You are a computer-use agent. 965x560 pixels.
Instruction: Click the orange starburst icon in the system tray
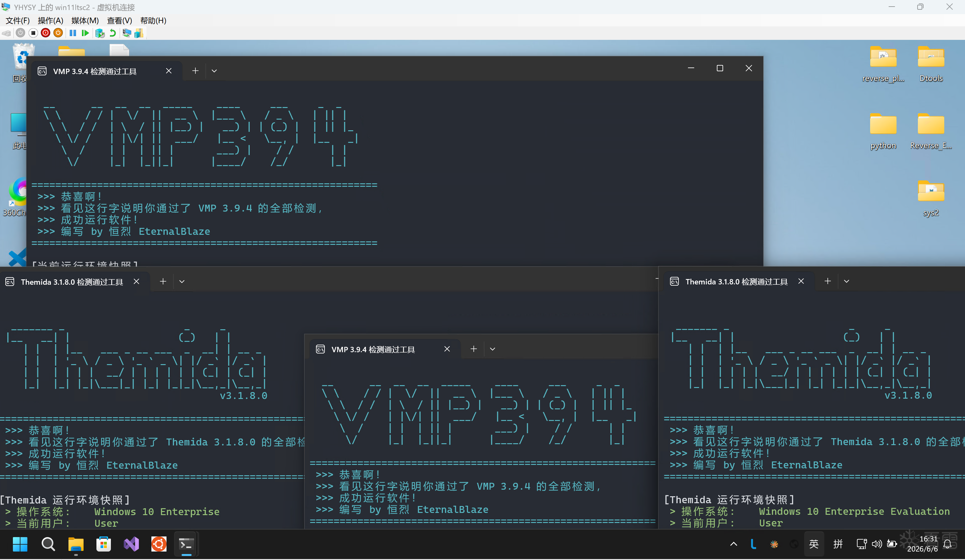point(774,545)
